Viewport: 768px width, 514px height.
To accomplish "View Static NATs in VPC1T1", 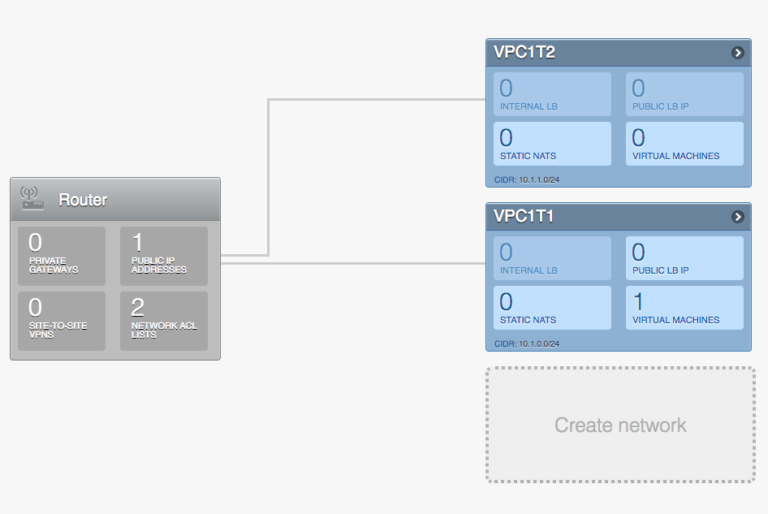I will [552, 308].
